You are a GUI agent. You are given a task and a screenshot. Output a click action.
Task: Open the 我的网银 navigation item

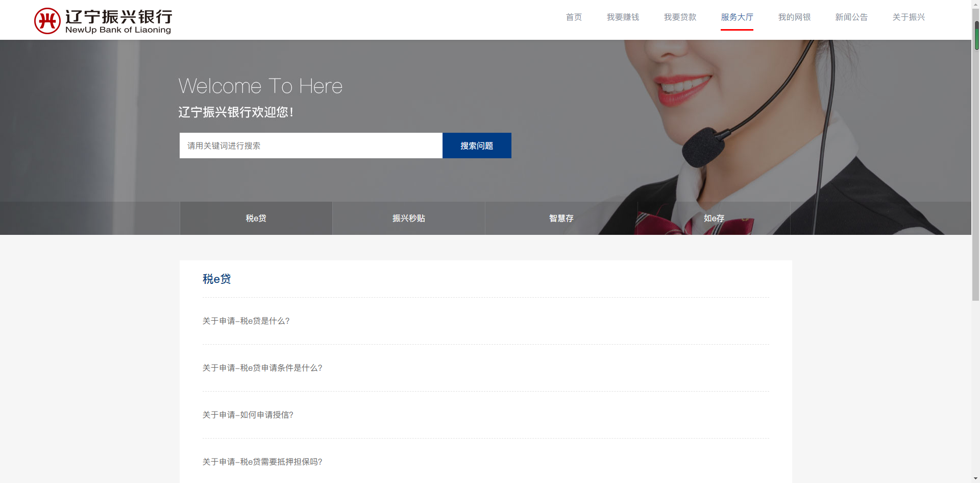794,17
